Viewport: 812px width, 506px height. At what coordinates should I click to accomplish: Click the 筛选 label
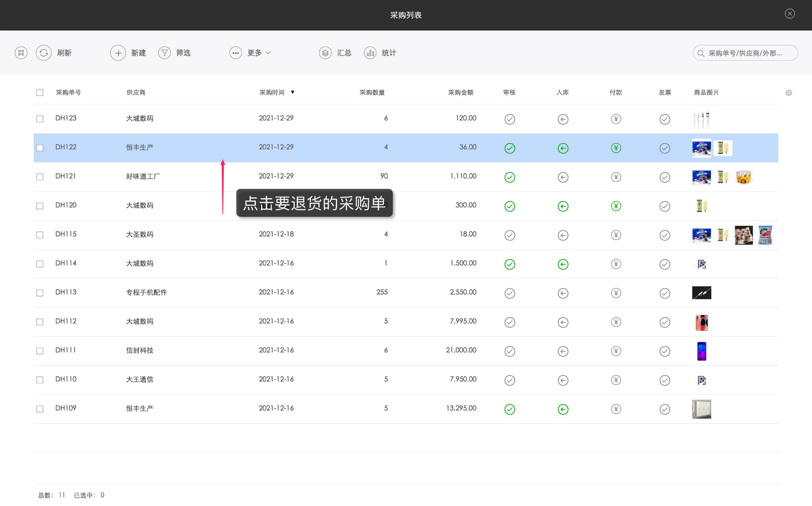pyautogui.click(x=184, y=53)
